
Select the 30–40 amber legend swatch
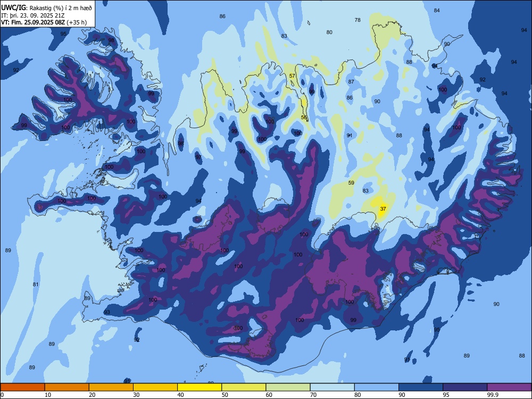155,387
